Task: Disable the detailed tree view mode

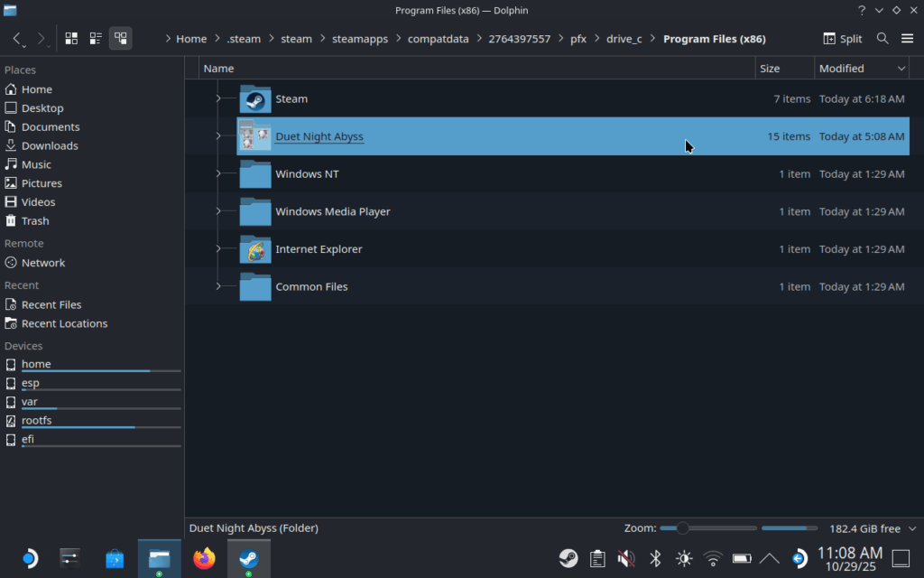Action: (121, 38)
